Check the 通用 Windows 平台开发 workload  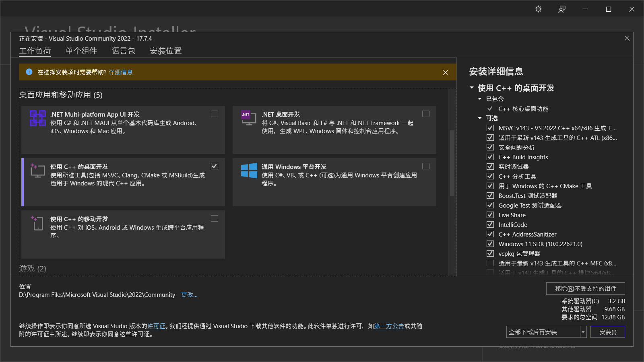426,166
